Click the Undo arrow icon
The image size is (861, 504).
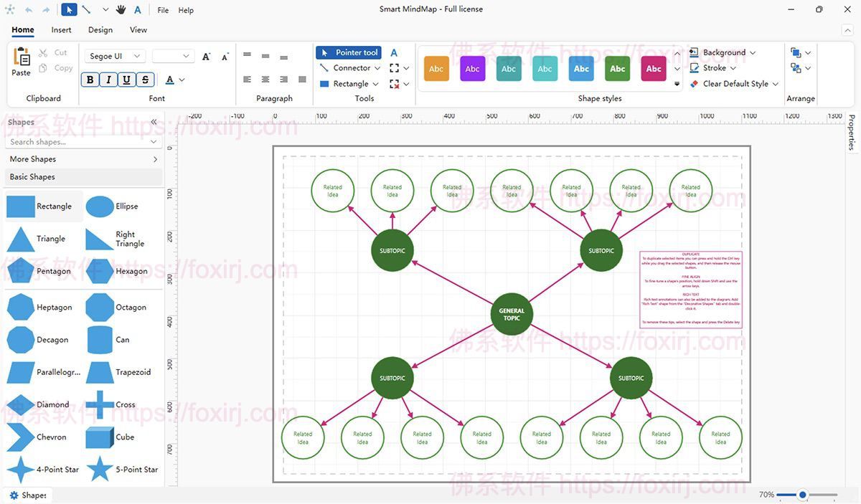(29, 10)
